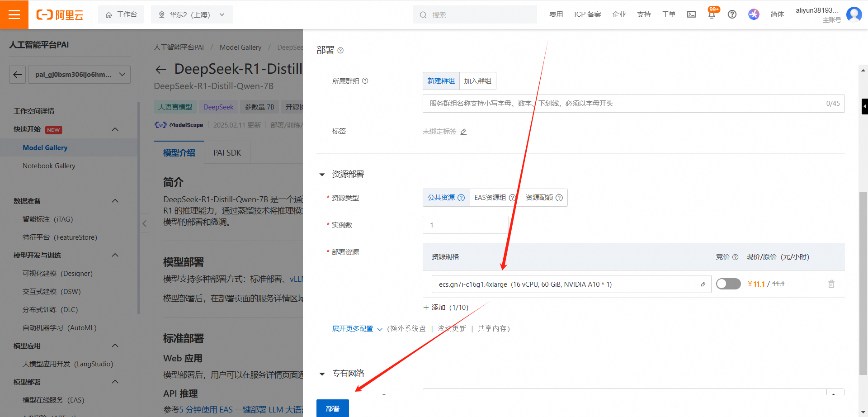The width and height of the screenshot is (868, 417).
Task: Select 公共资源 resource type
Action: (446, 198)
